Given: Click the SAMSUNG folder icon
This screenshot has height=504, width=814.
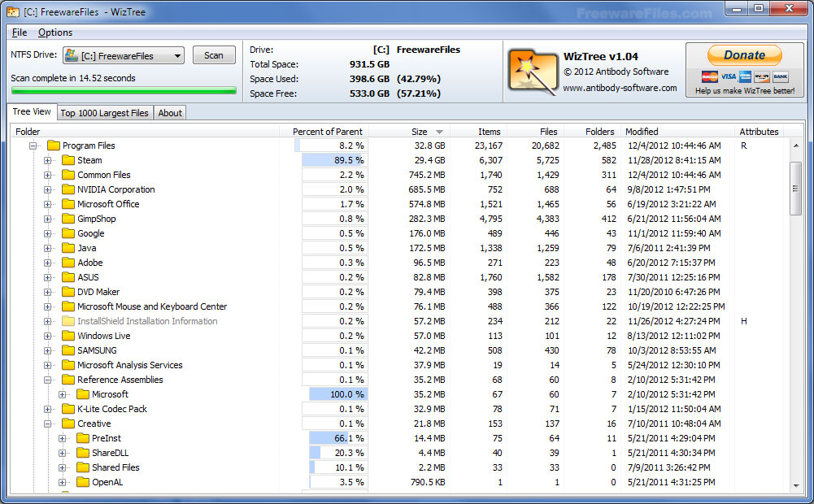Looking at the screenshot, I should 68,350.
